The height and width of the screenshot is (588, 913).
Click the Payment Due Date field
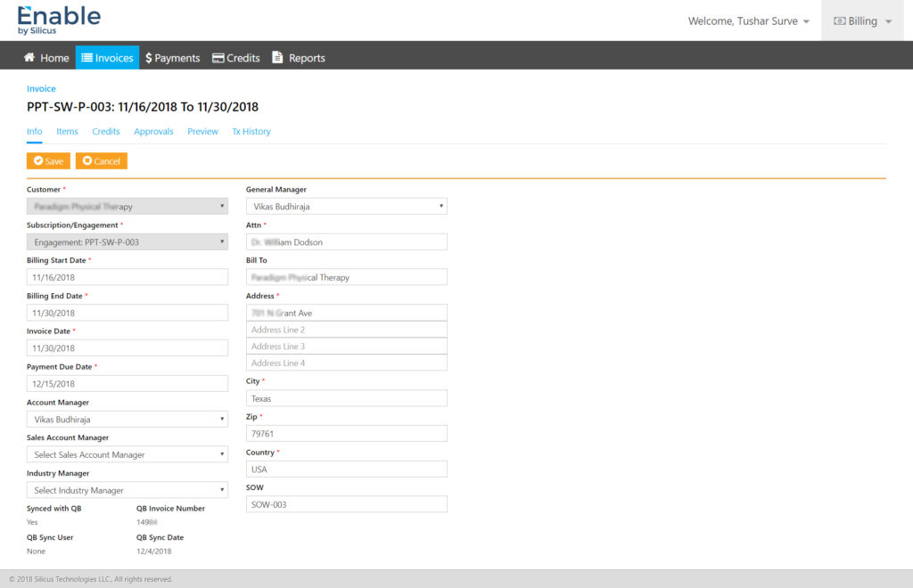(x=127, y=384)
